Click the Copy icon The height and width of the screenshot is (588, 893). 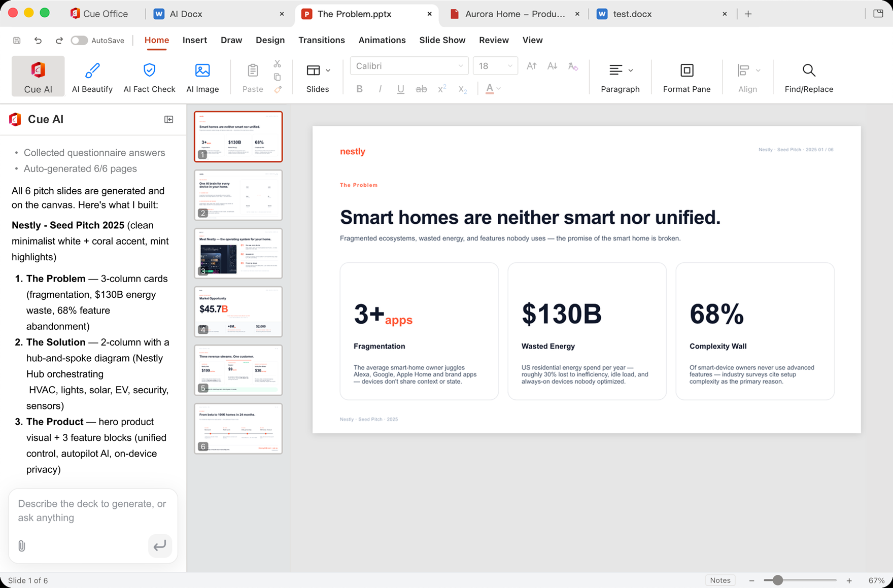click(277, 77)
